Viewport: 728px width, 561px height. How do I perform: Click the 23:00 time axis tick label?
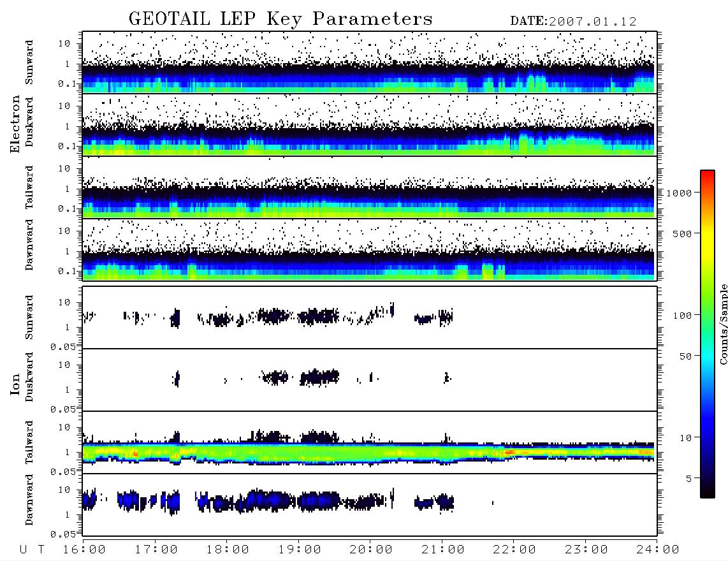pyautogui.click(x=586, y=550)
